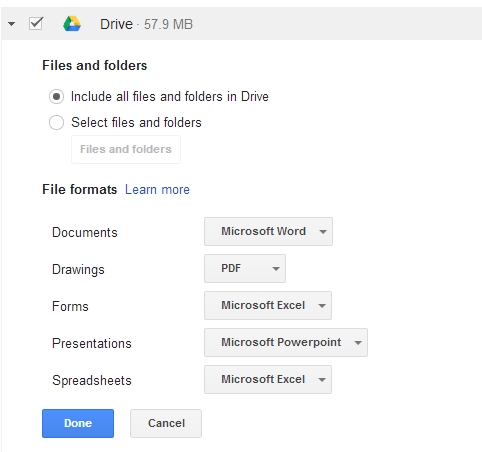Click the Cancel button

(x=166, y=423)
